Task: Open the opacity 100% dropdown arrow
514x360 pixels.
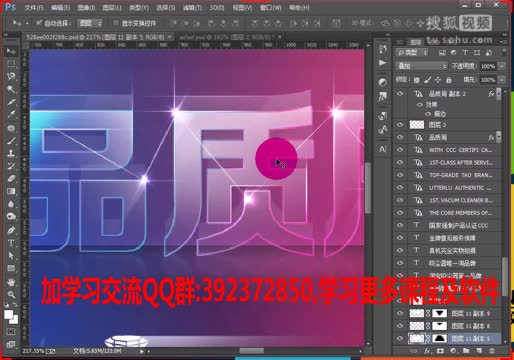Action: 502,66
